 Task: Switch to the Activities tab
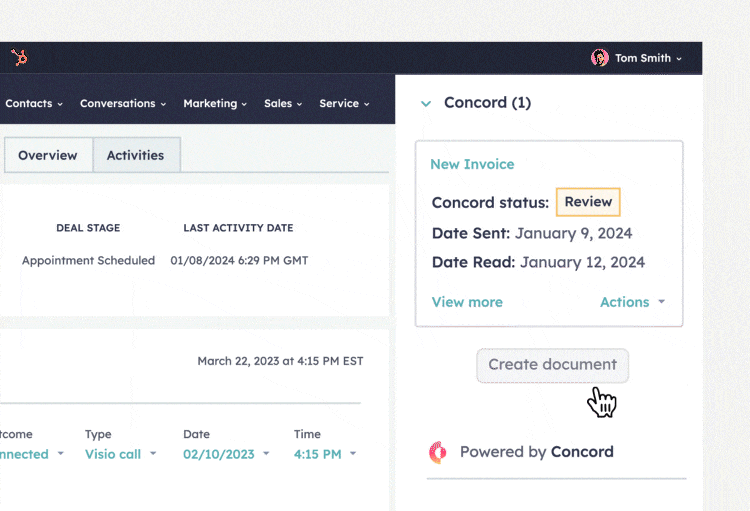click(x=135, y=155)
